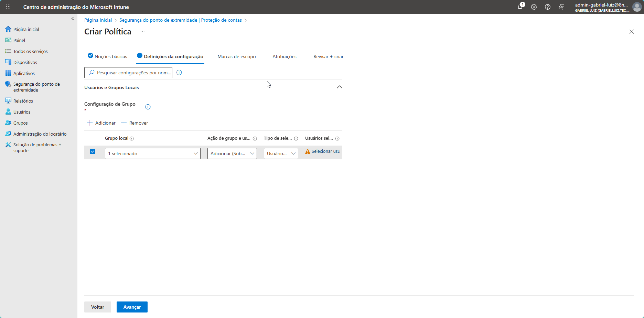Click the account avatar picture
644x318 pixels.
coord(637,7)
